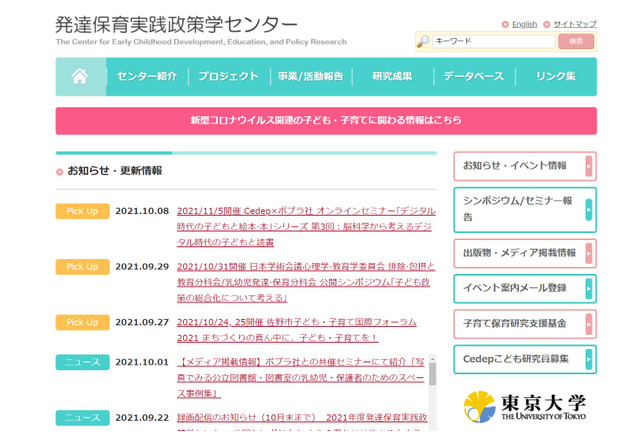Click the date 2021.09.27
640x437 pixels.
pyautogui.click(x=142, y=322)
